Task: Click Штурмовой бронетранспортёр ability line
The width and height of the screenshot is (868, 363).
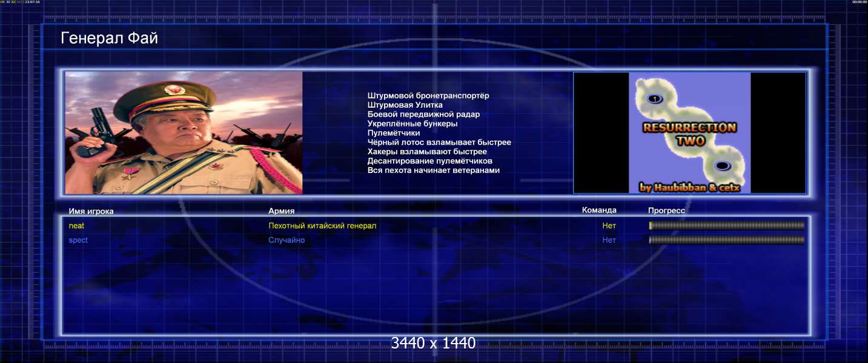Action: tap(428, 96)
